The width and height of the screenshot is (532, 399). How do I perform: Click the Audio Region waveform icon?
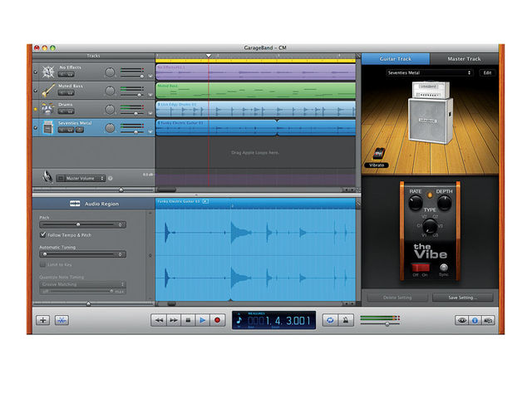(75, 204)
